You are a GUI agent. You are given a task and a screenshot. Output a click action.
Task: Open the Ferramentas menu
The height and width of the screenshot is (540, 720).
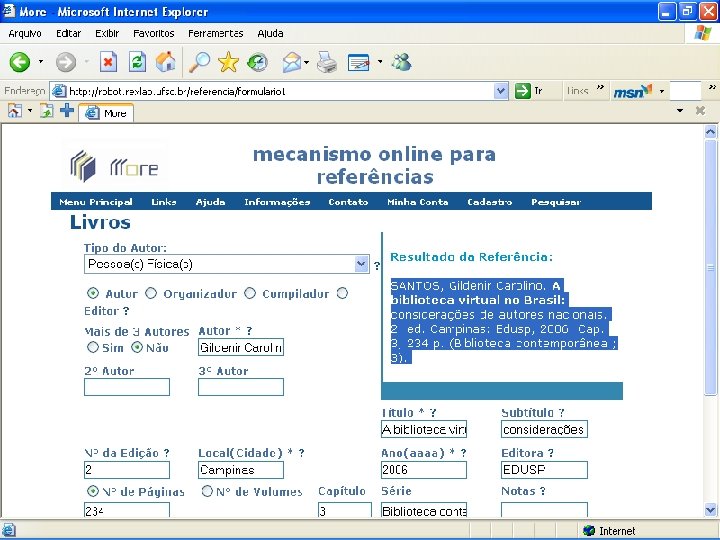pos(215,34)
